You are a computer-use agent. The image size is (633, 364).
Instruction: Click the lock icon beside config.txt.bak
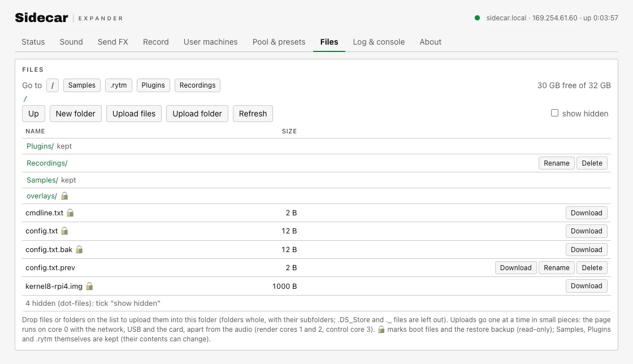pos(79,249)
